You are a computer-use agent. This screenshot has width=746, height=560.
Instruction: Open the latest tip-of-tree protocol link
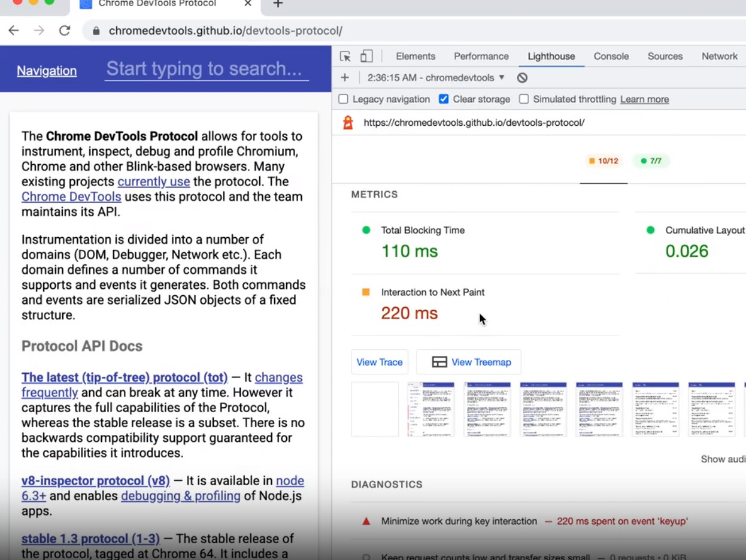point(125,377)
